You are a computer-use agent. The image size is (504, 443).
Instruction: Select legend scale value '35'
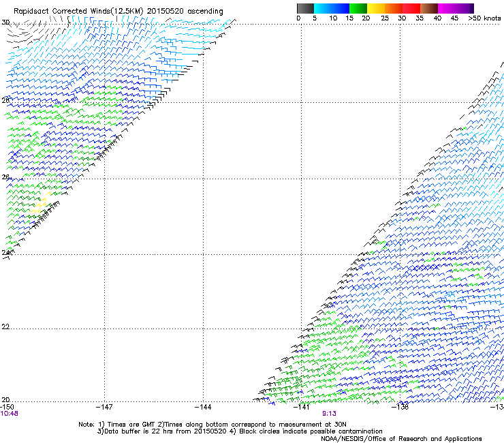pyautogui.click(x=420, y=18)
